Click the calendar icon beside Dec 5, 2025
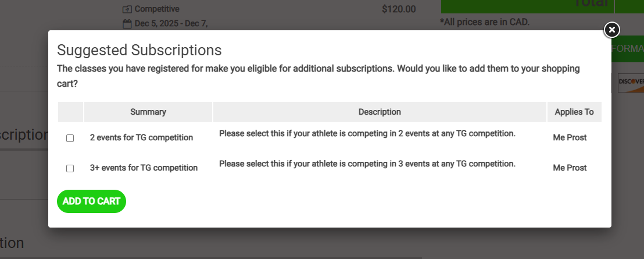 coord(127,24)
